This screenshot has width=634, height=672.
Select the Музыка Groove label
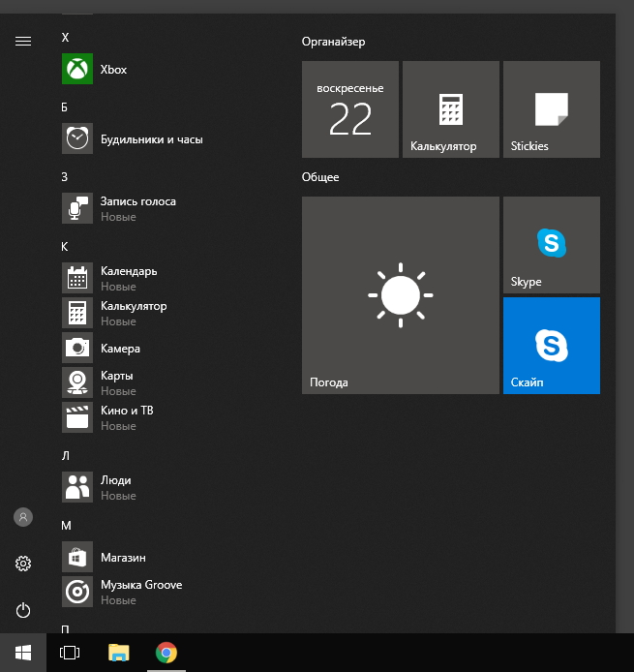click(x=141, y=585)
